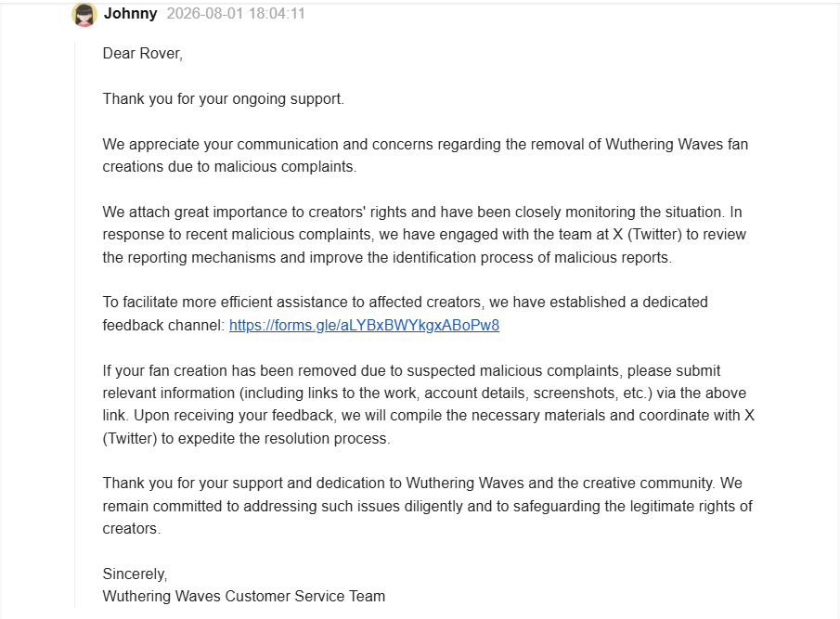Click Johnny's avatar icon
Image resolution: width=840 pixels, height=619 pixels.
(x=84, y=15)
